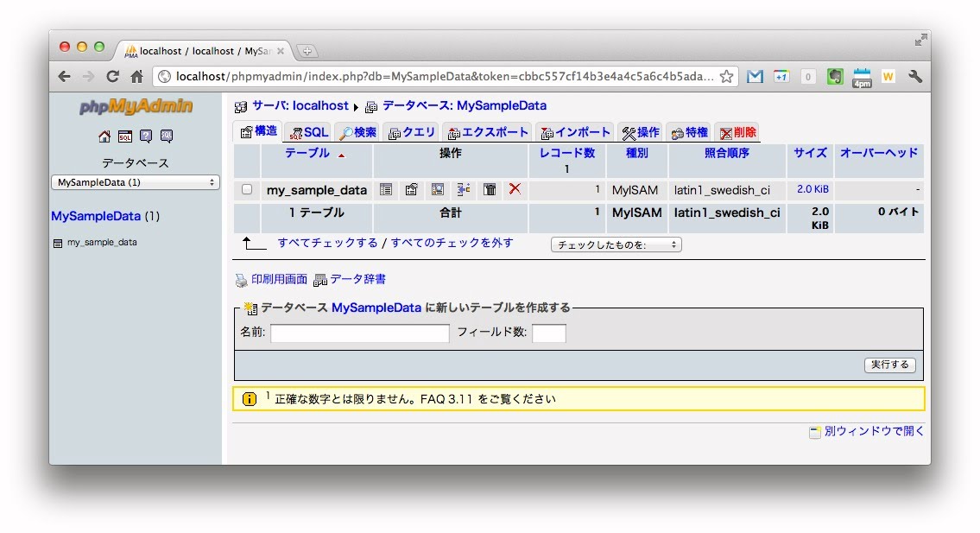Sort by the テーブル column header
This screenshot has width=980, height=533.
click(x=307, y=154)
